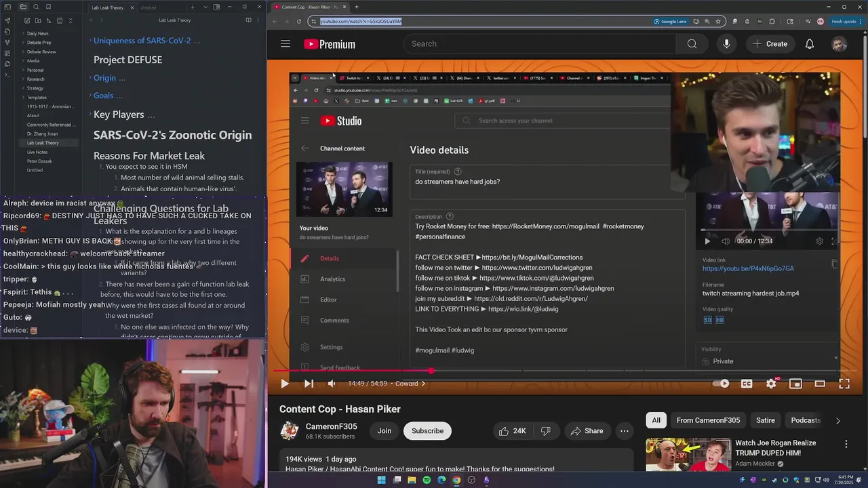Switch Lab Leak Theory note to reading view
868x488 pixels.
(x=248, y=20)
